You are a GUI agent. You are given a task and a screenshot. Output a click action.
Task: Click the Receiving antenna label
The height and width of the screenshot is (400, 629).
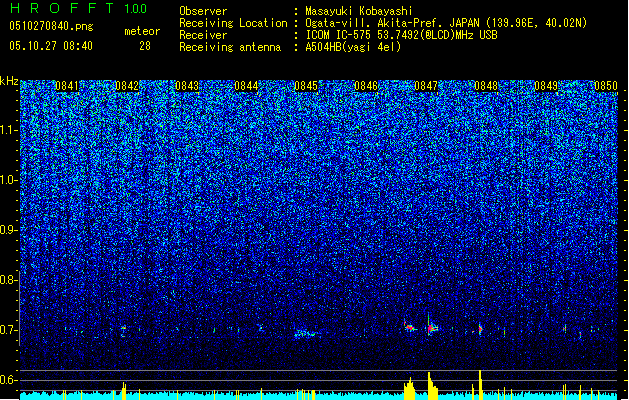[x=230, y=47]
